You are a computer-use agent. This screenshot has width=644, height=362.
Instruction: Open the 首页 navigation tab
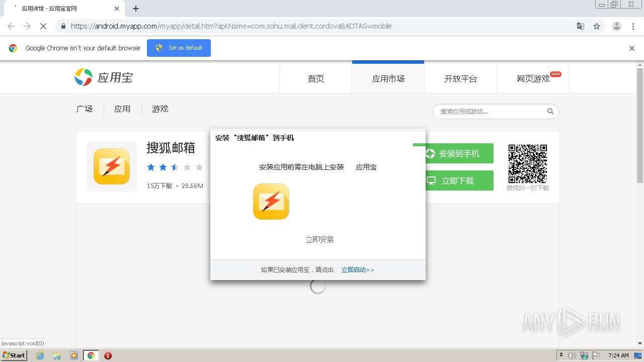point(316,78)
